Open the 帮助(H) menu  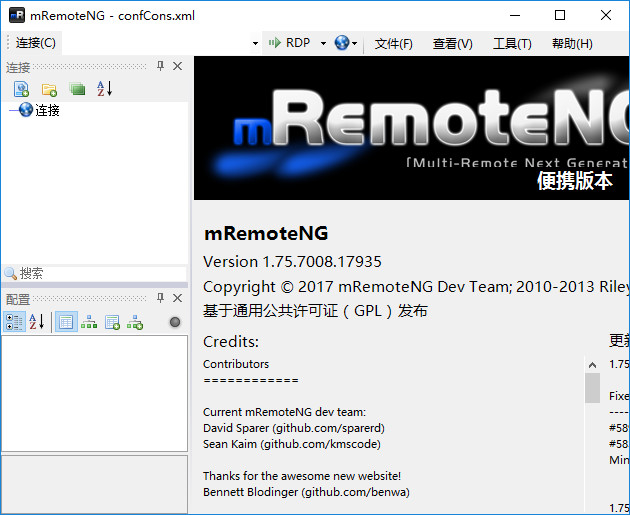[x=572, y=43]
